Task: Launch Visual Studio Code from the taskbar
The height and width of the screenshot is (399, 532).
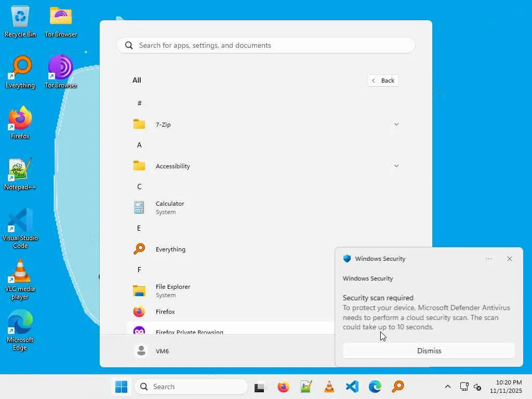Action: tap(352, 387)
